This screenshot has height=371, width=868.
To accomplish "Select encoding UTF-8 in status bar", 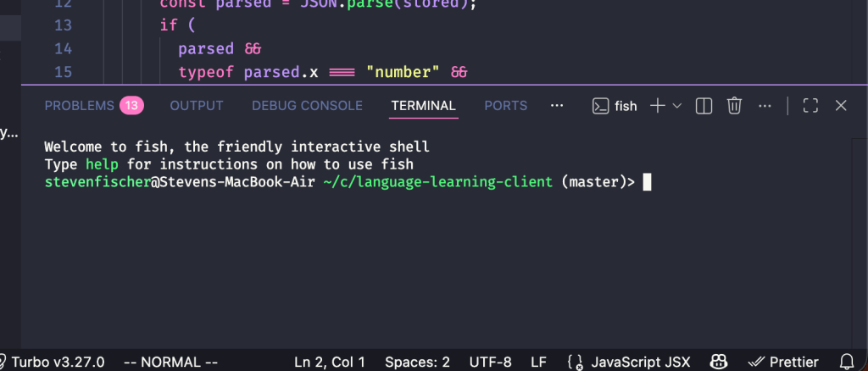I will [x=491, y=363].
